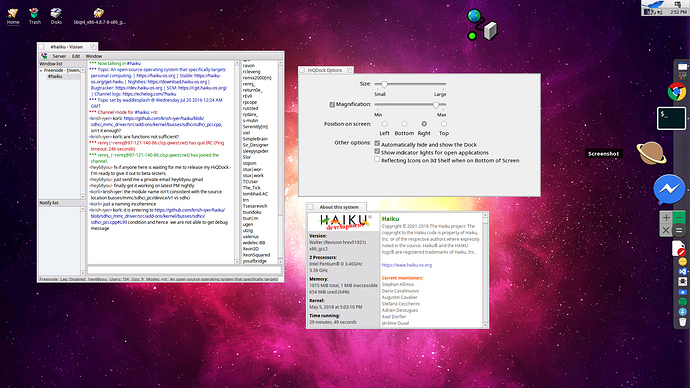Enable Reflecting Icons on 3d Shelf option

click(377, 159)
